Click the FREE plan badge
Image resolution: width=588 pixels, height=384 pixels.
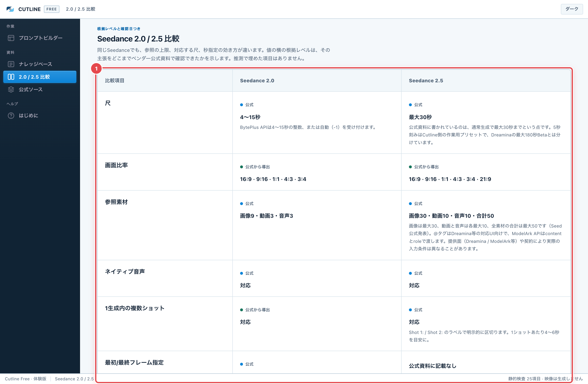pyautogui.click(x=52, y=9)
